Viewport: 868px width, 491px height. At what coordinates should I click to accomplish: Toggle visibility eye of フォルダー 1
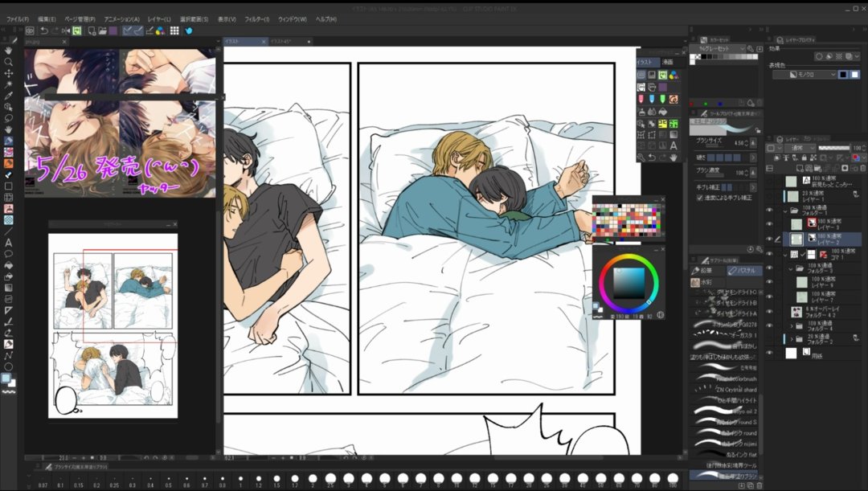(x=769, y=211)
